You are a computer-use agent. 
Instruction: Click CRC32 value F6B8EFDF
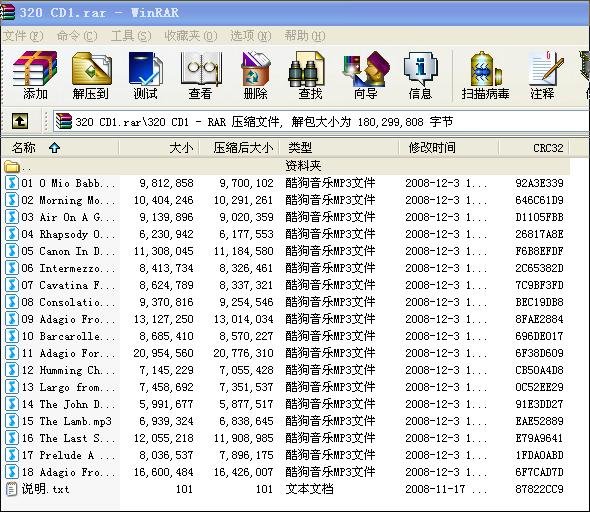click(539, 251)
